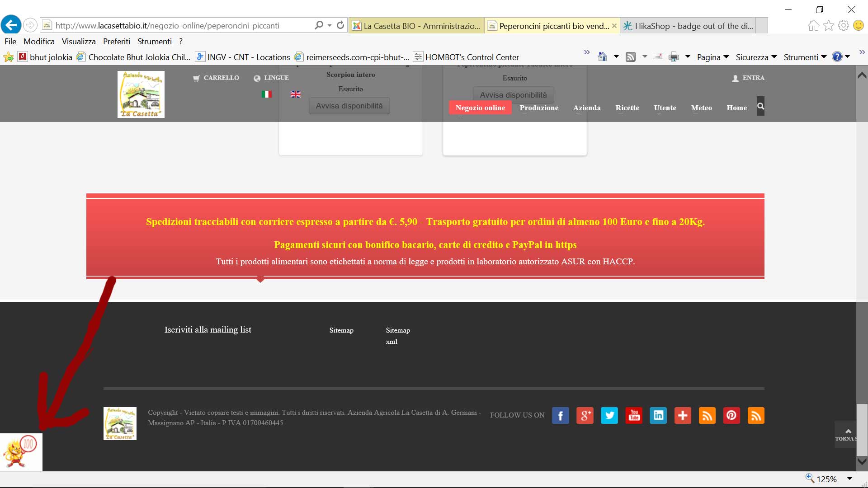Expand the zoom level 125% dropdown
Screen dimensions: 868x488
pos(849,479)
